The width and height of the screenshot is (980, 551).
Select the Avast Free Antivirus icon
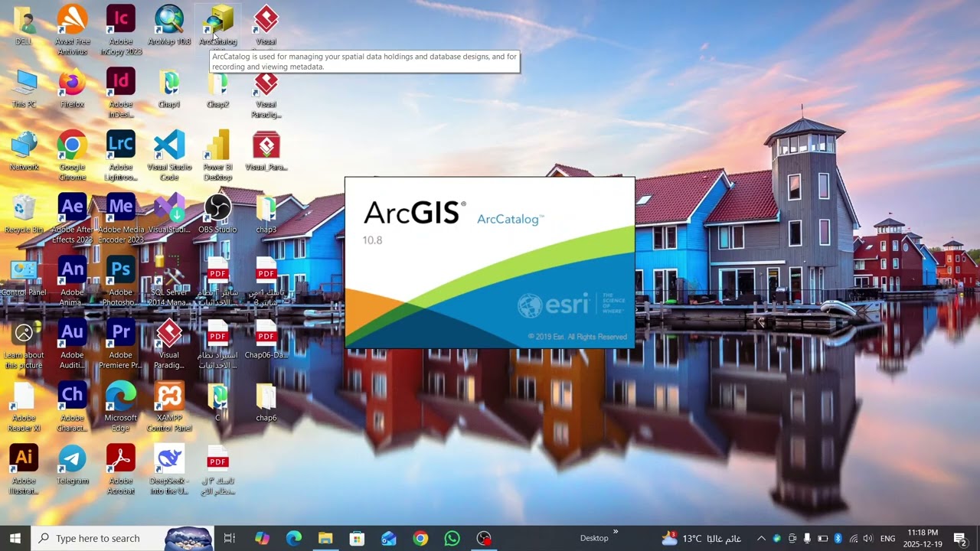(x=73, y=30)
